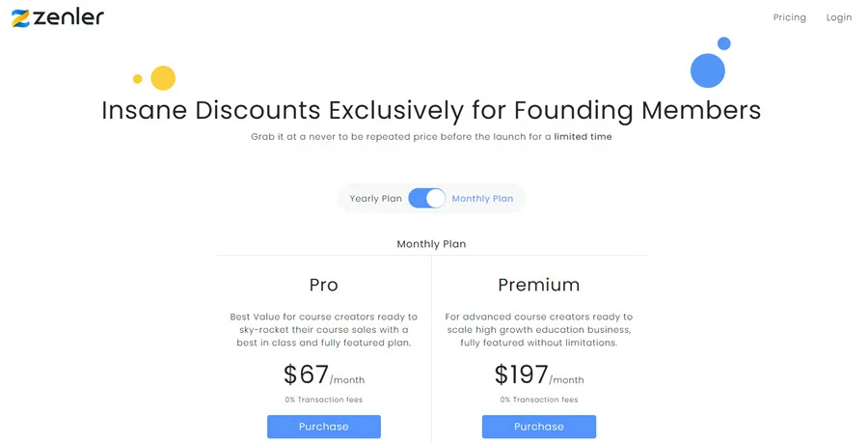
Task: Click the small blue decorative circle
Action: coord(724,43)
